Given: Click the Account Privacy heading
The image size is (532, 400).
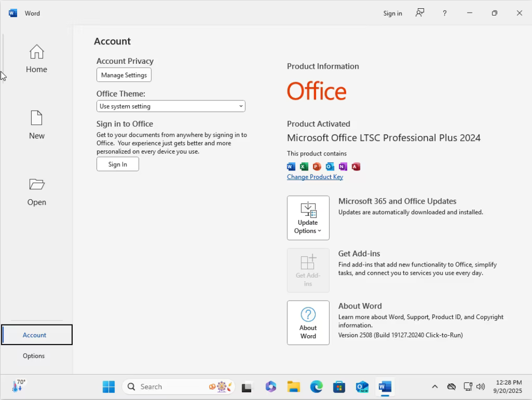Looking at the screenshot, I should point(125,61).
